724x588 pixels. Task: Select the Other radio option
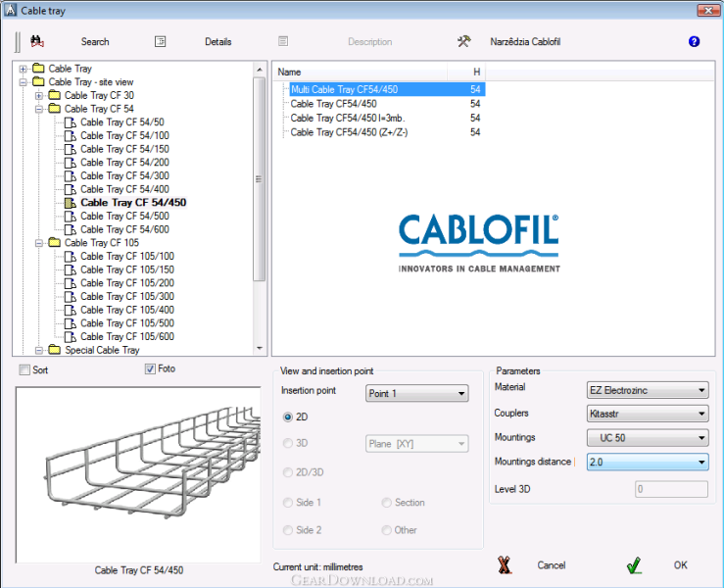pos(386,530)
